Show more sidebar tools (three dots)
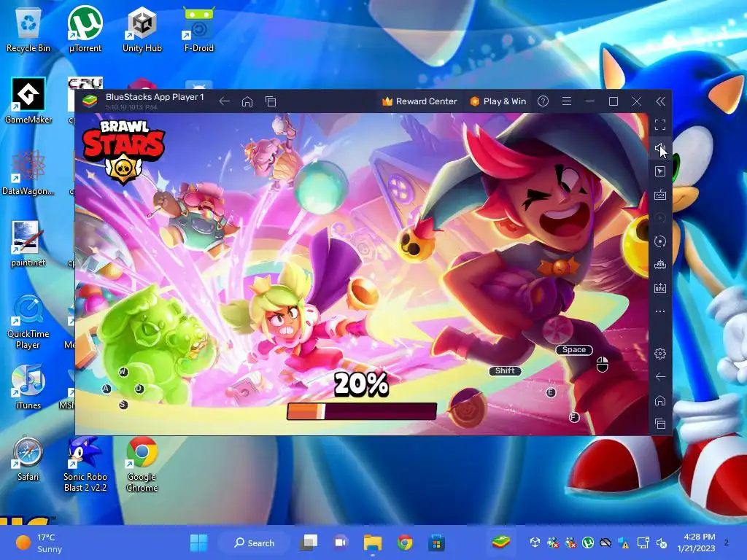 659,311
